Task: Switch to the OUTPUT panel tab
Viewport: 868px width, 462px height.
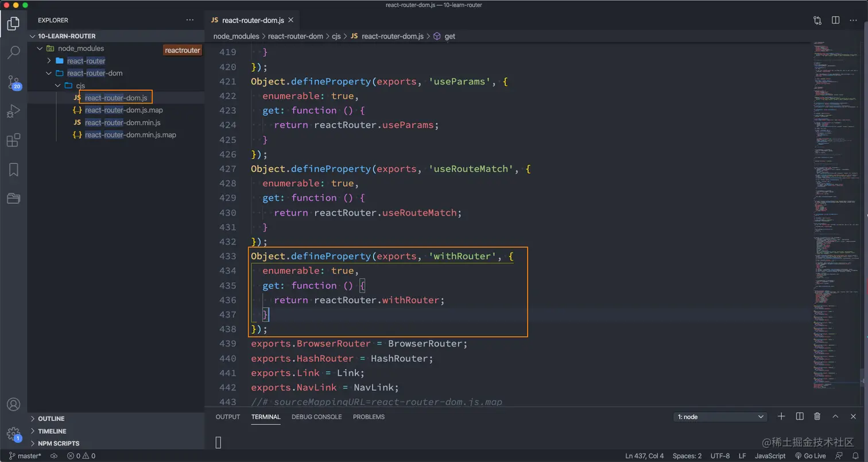Action: click(228, 417)
